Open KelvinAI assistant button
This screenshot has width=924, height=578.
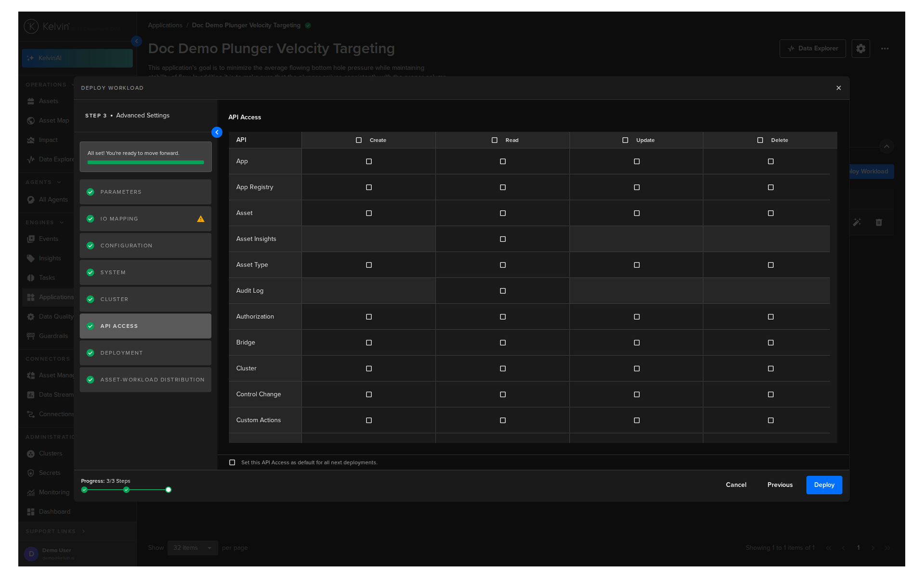[x=77, y=58]
